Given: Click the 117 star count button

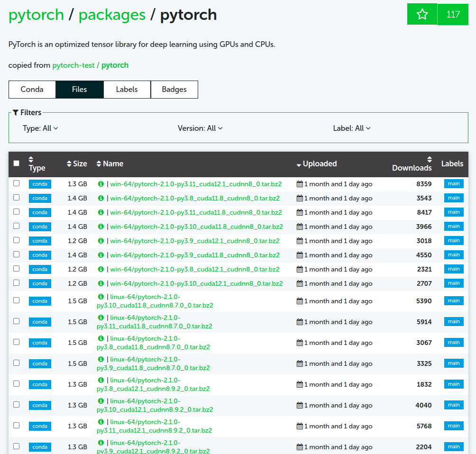Looking at the screenshot, I should pyautogui.click(x=453, y=14).
